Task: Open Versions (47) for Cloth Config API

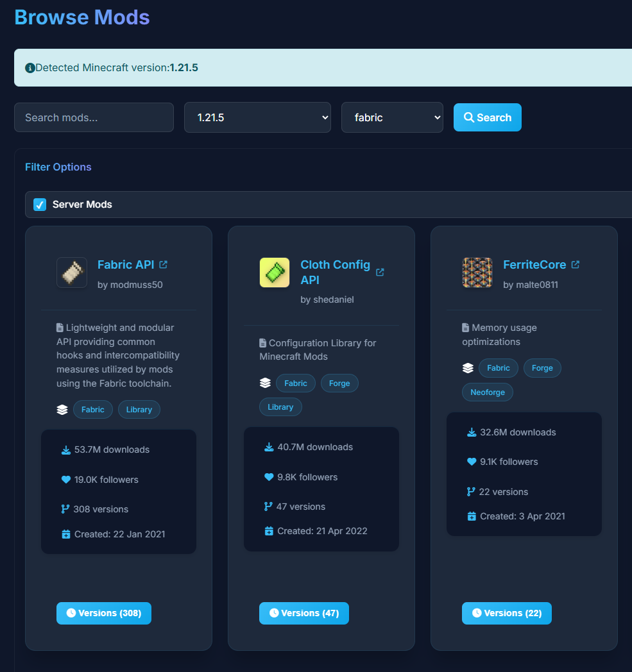Action: pos(304,613)
